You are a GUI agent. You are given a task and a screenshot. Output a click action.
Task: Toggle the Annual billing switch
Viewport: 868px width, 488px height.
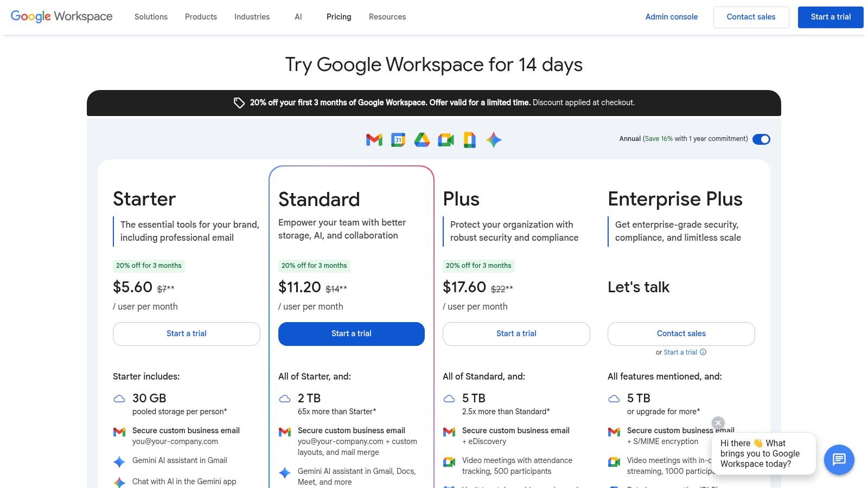762,139
